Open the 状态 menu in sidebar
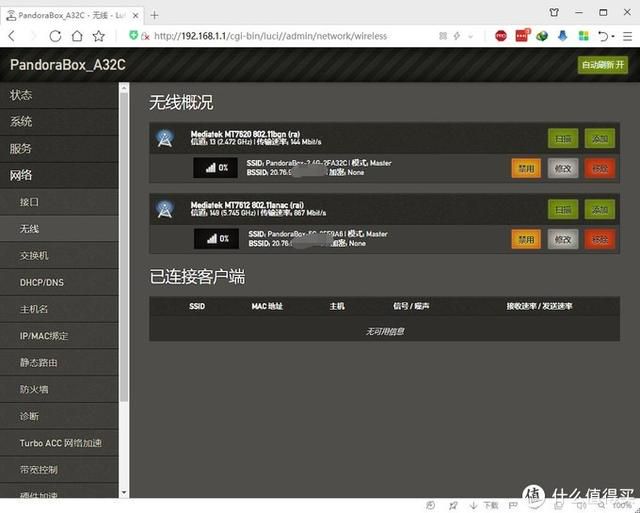This screenshot has height=513, width=640. click(x=59, y=95)
